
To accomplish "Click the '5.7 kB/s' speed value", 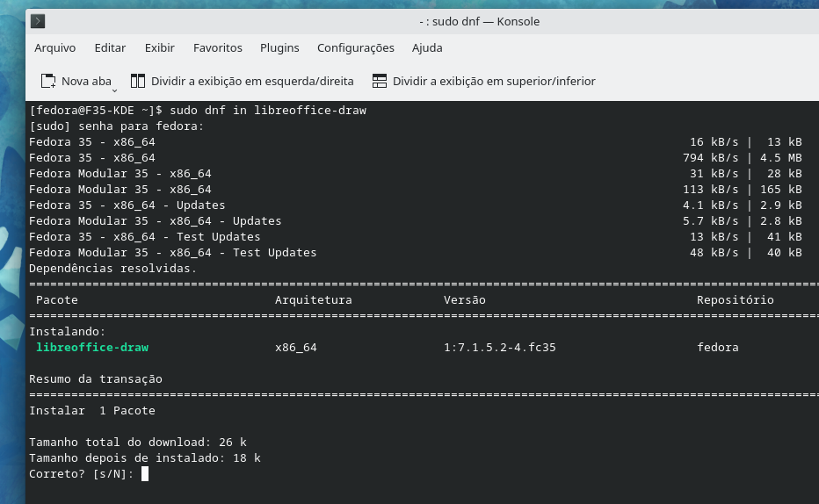I will click(710, 220).
